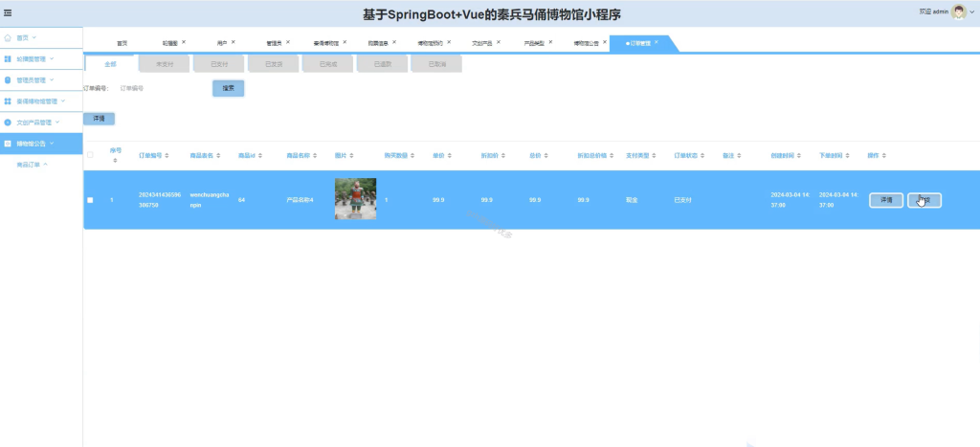Viewport: 980px width, 447px height.
Task: Close the 博物馆公告 tab with its X
Action: point(605,42)
